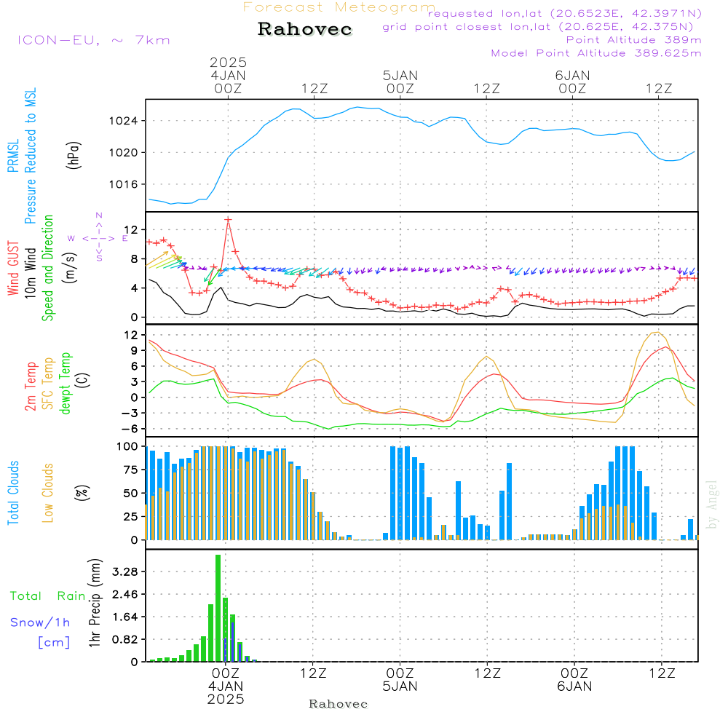This screenshot has width=728, height=728.
Task: Click the Rahovec title at the top
Action: click(x=305, y=30)
